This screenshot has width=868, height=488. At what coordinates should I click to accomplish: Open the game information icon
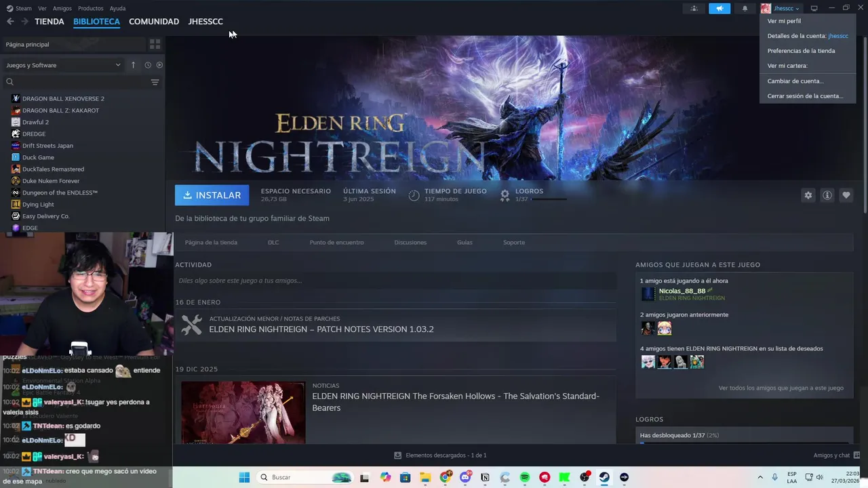tap(827, 195)
